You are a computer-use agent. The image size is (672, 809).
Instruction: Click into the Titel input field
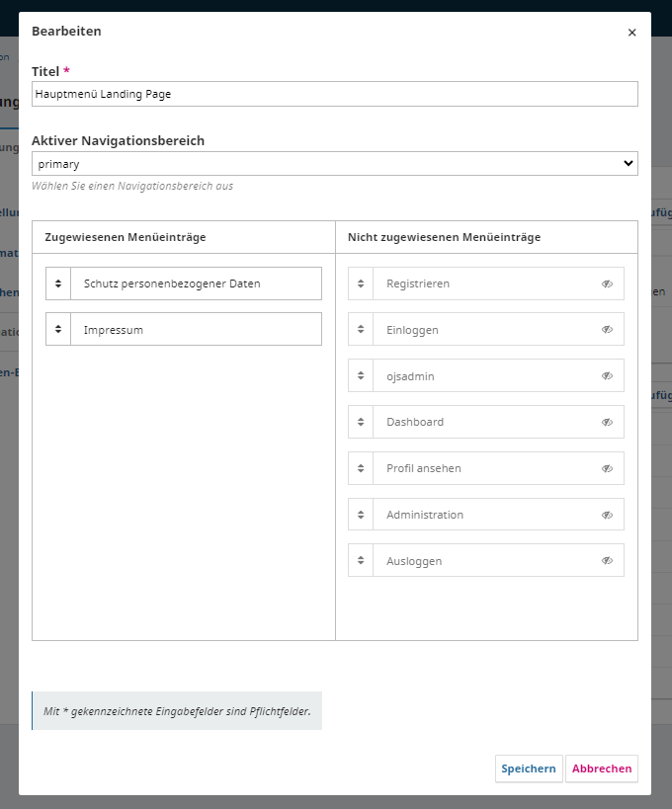(334, 94)
